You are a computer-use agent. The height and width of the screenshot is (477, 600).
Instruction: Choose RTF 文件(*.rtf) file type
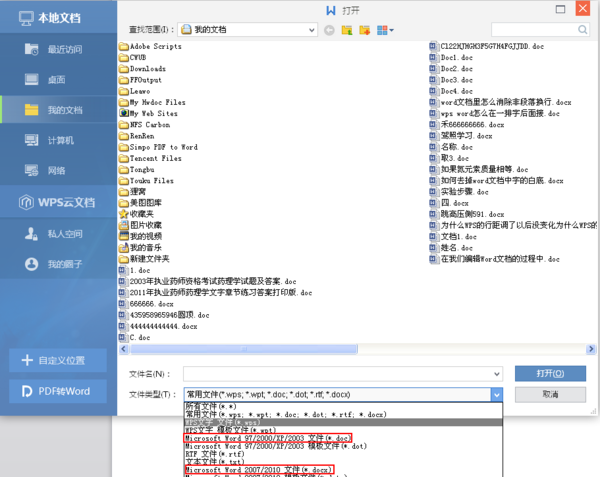pos(343,454)
